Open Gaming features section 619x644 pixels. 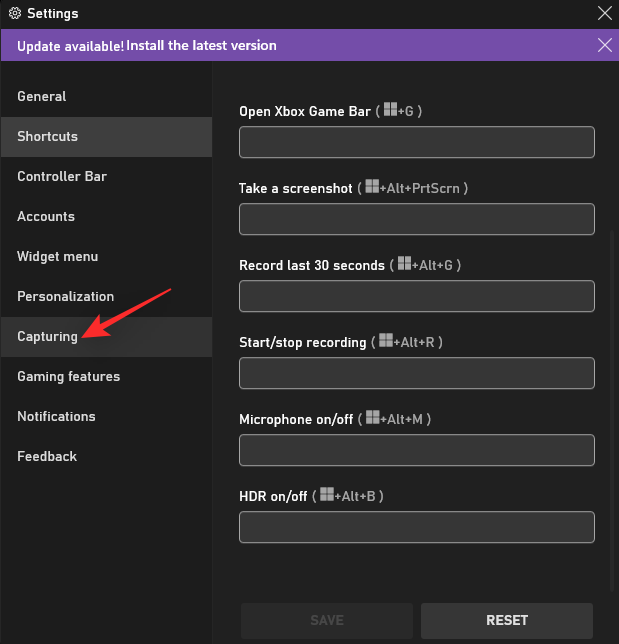[68, 377]
